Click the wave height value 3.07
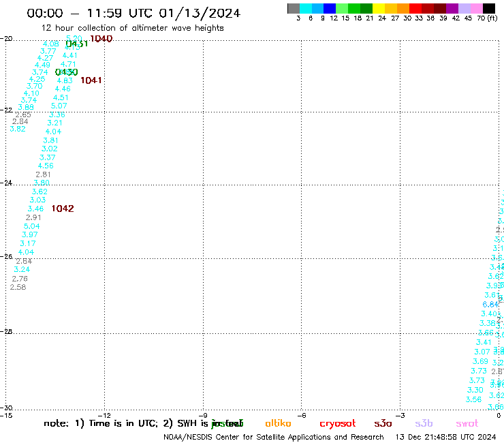Image resolution: width=504 pixels, height=443 pixels. point(482,352)
